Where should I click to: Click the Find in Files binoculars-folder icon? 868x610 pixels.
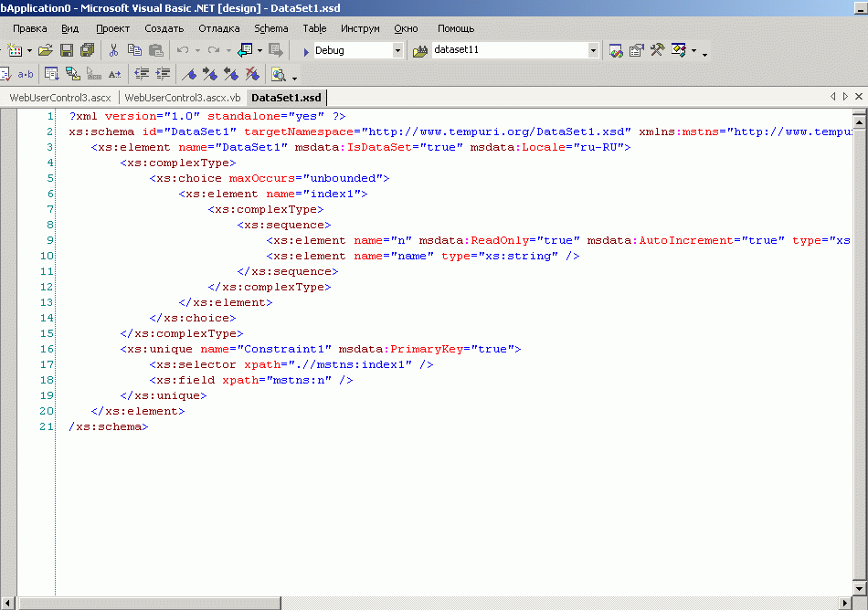(x=420, y=51)
